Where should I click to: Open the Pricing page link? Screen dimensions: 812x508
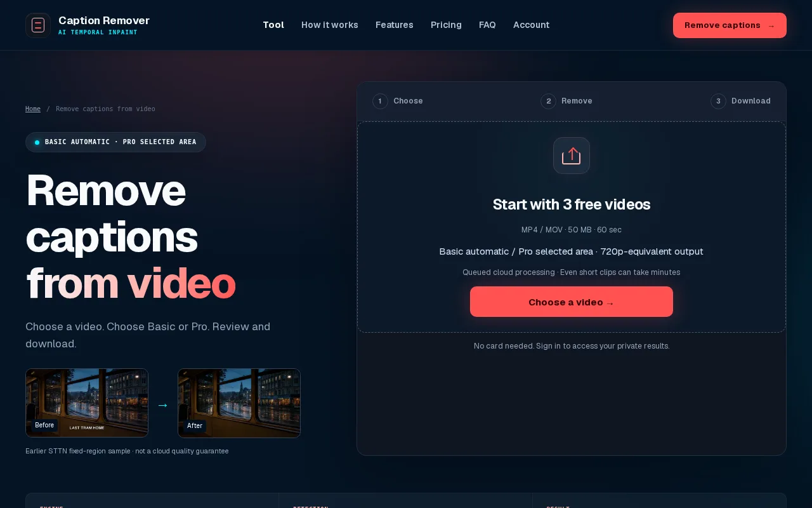pyautogui.click(x=446, y=25)
